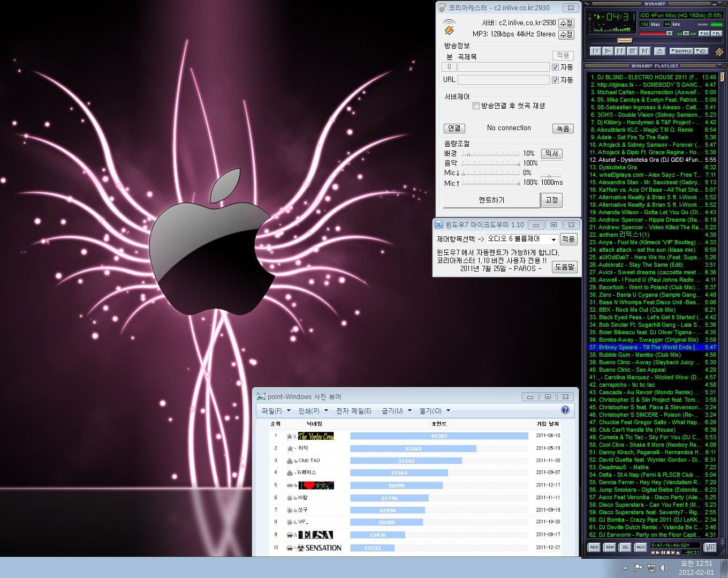Image resolution: width=728 pixels, height=578 pixels.
Task: Click the 곡제목 song title input field
Action: [x=503, y=67]
